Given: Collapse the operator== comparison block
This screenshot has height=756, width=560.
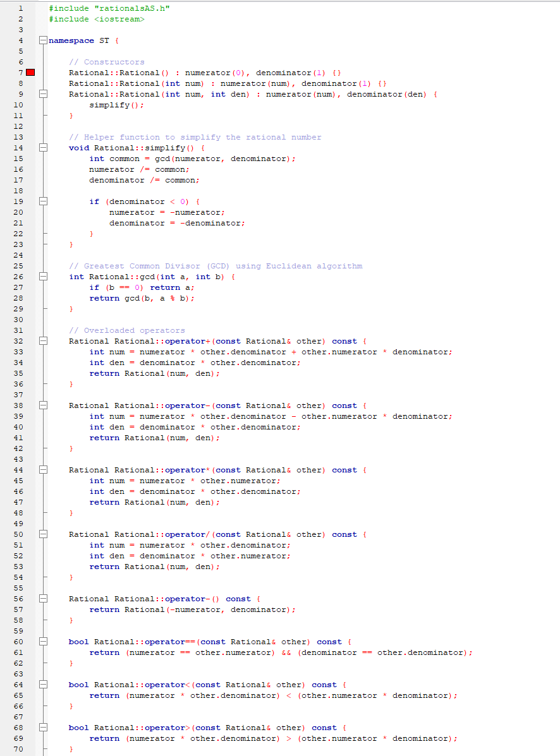Looking at the screenshot, I should click(x=42, y=642).
